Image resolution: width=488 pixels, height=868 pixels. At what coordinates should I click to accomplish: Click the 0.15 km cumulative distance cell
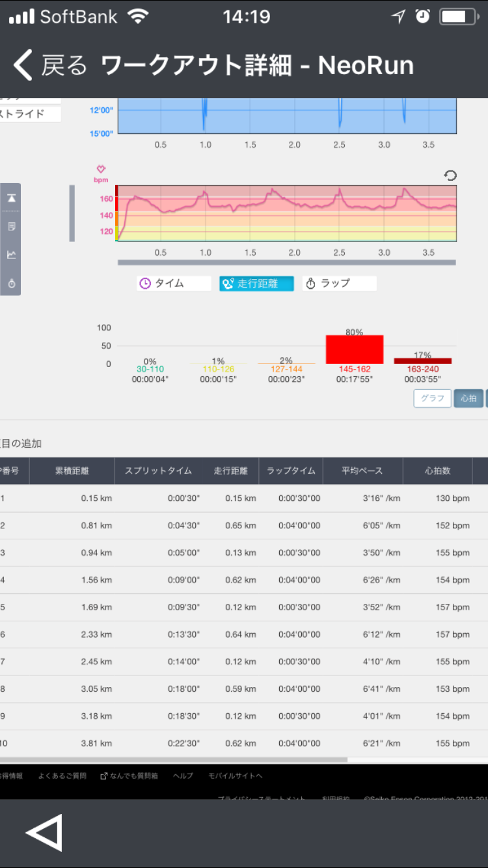(96, 498)
